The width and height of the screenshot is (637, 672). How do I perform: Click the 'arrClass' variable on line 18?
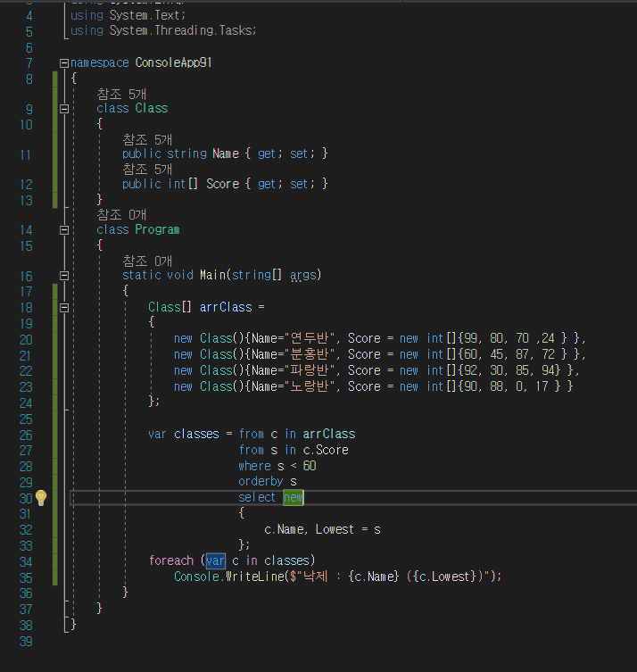tap(226, 307)
